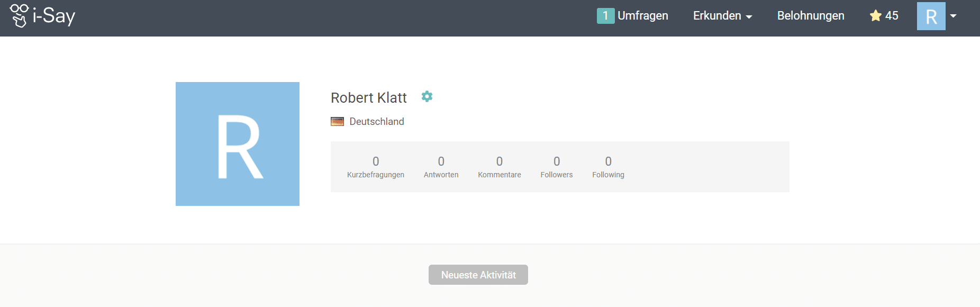
Task: View Antworten count
Action: tap(441, 167)
